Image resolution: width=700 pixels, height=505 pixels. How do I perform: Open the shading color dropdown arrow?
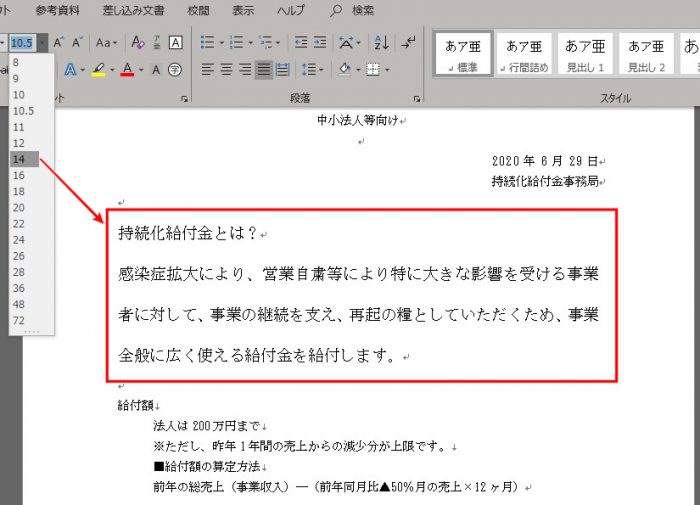pos(358,71)
